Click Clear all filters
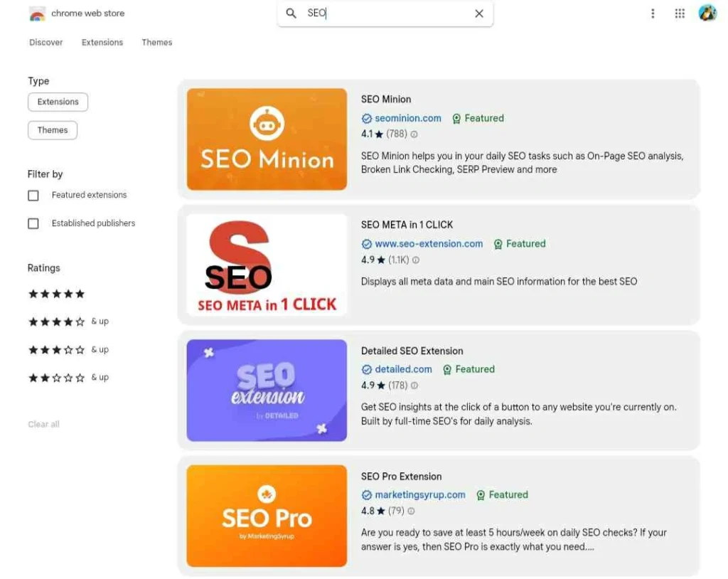Viewport: 728px width, 579px height. point(43,424)
